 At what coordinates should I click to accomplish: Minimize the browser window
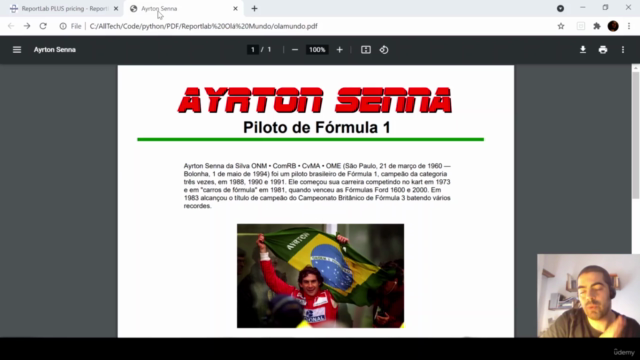pyautogui.click(x=583, y=8)
